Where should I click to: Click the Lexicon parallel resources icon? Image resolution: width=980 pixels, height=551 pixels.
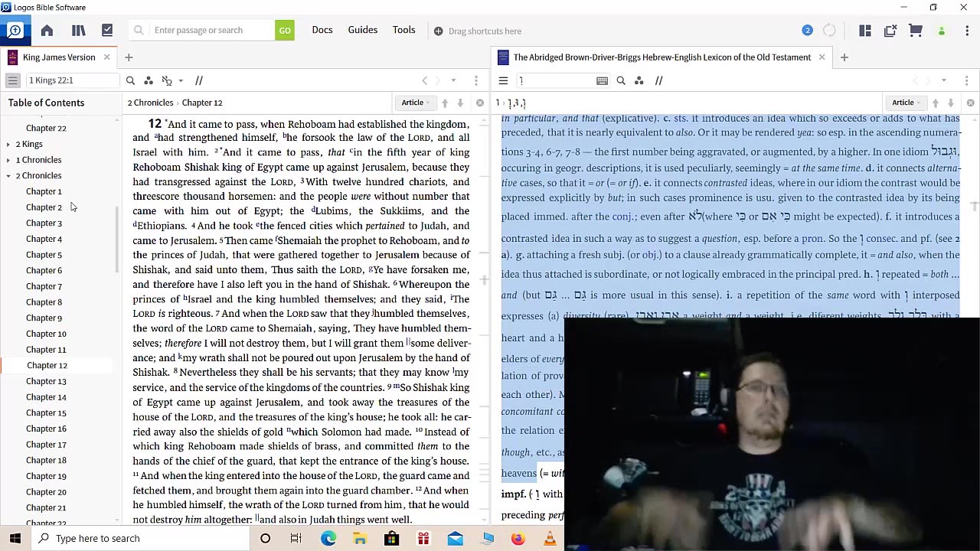pos(658,80)
